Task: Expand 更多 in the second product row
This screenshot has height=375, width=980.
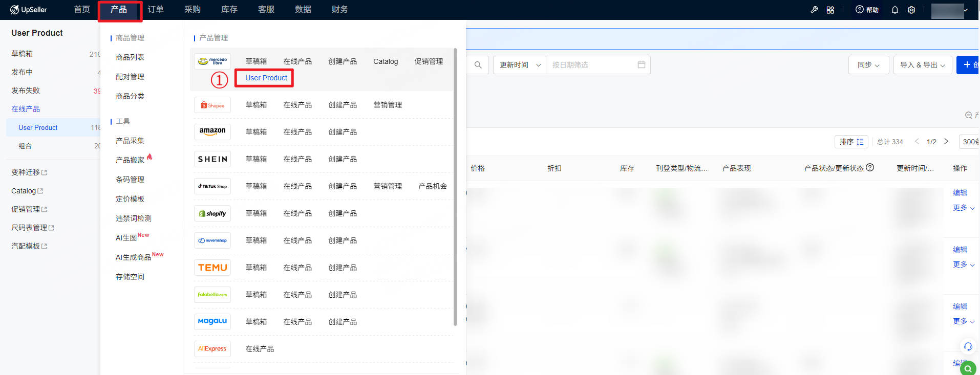Action: pos(964,264)
